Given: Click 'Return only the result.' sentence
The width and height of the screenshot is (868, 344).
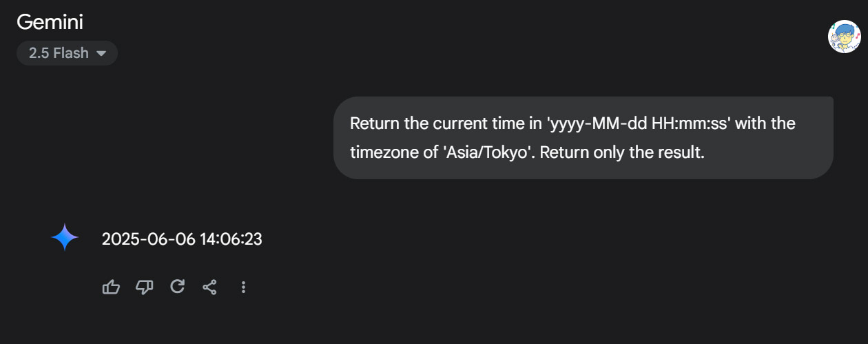Looking at the screenshot, I should pos(622,152).
